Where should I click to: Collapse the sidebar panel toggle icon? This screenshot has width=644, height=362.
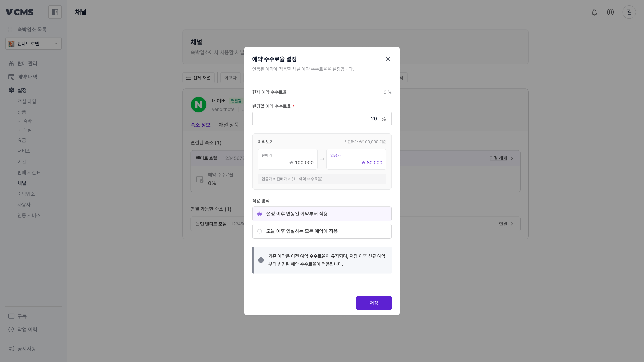click(x=55, y=12)
